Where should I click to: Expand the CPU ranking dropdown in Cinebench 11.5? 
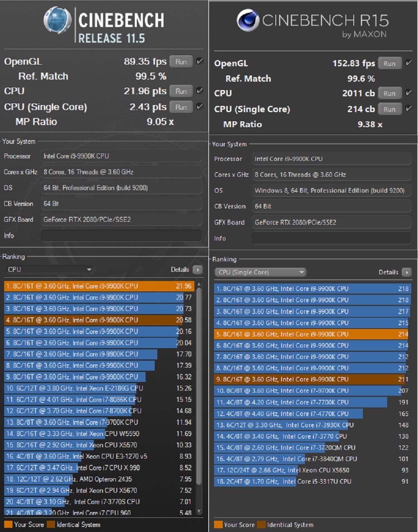[x=49, y=270]
